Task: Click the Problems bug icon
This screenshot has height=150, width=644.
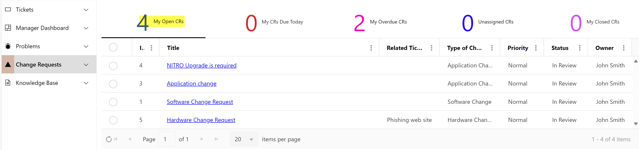Action: point(8,46)
